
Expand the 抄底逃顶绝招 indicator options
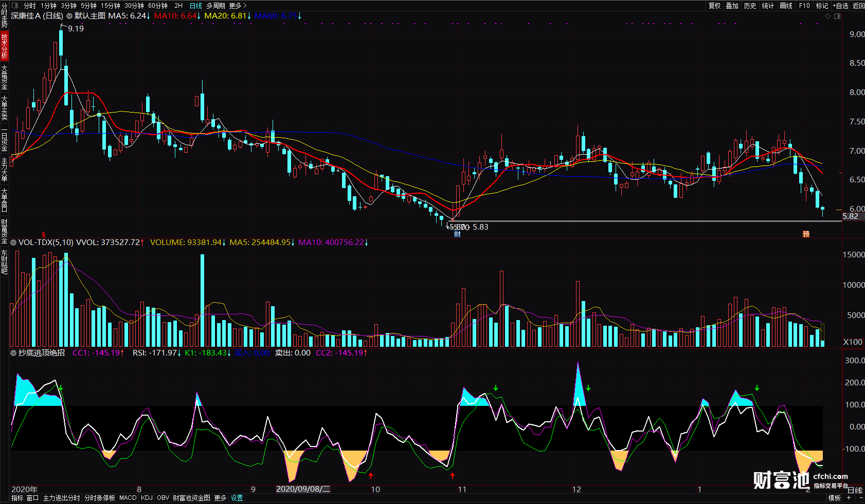[13, 353]
